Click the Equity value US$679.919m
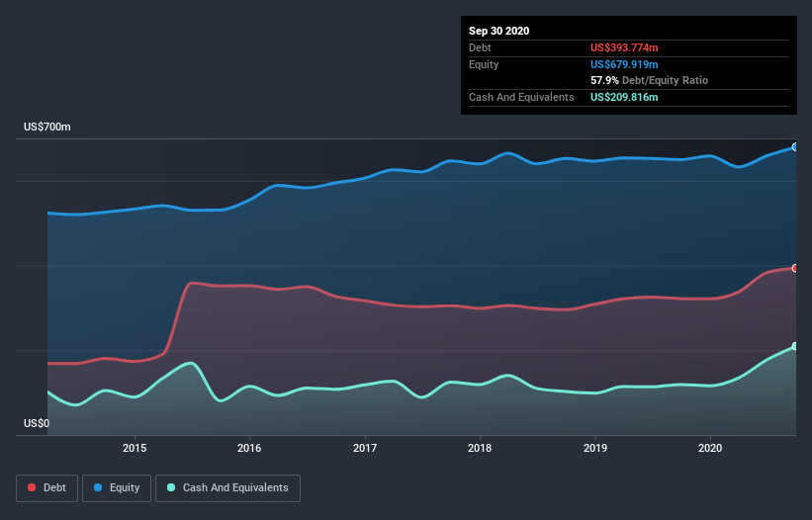Viewport: 812px width, 520px height. [624, 64]
